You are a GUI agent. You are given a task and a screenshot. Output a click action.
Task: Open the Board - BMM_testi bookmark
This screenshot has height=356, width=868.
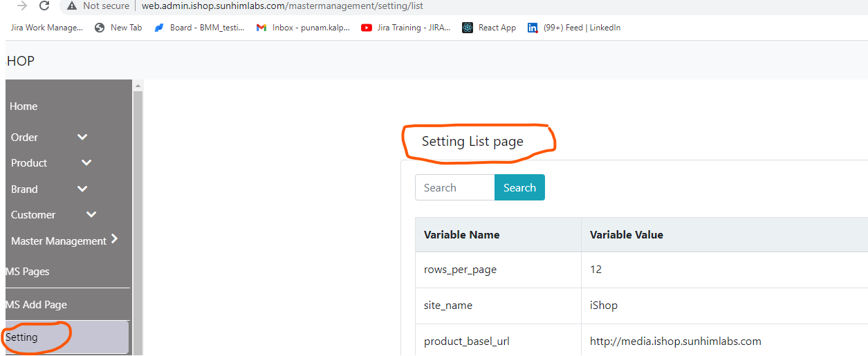click(x=199, y=28)
